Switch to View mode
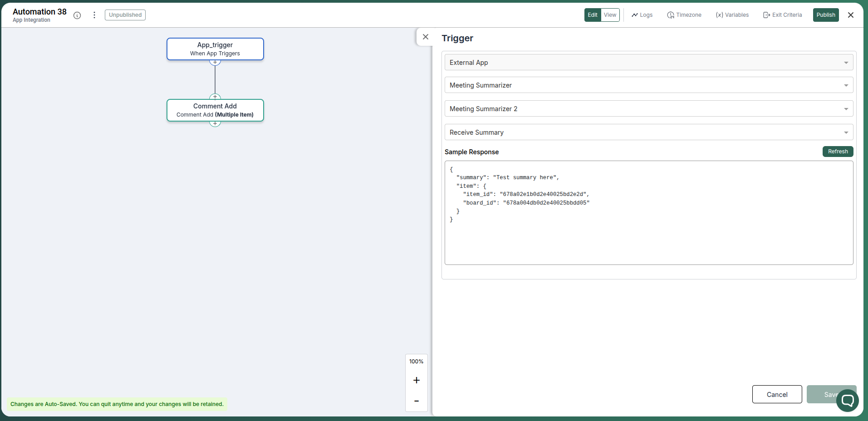 tap(610, 15)
